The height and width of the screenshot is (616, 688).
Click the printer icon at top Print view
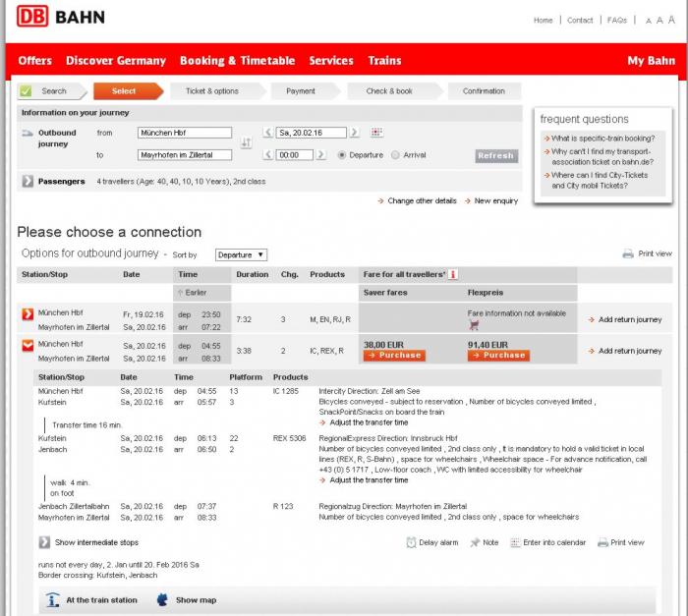tap(628, 253)
